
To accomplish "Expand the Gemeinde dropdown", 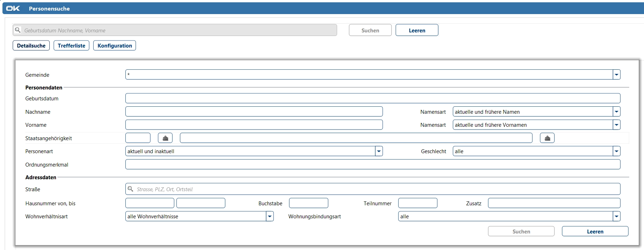I will (616, 75).
